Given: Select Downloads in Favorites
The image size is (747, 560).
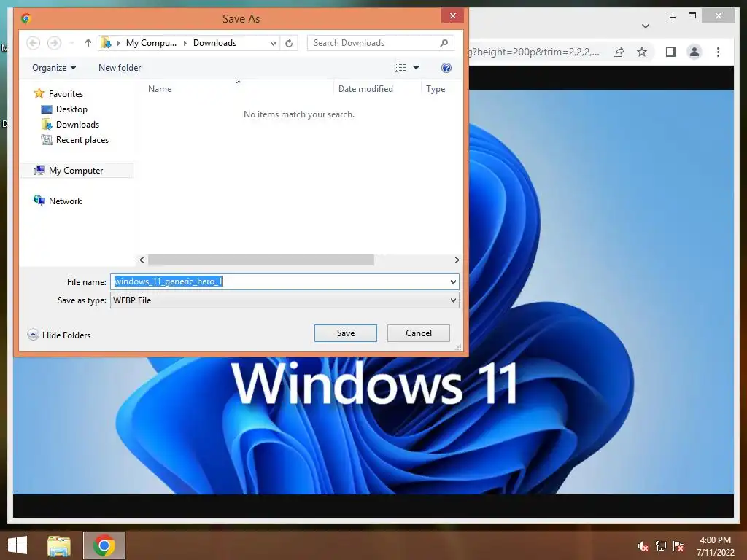Looking at the screenshot, I should pyautogui.click(x=70, y=124).
